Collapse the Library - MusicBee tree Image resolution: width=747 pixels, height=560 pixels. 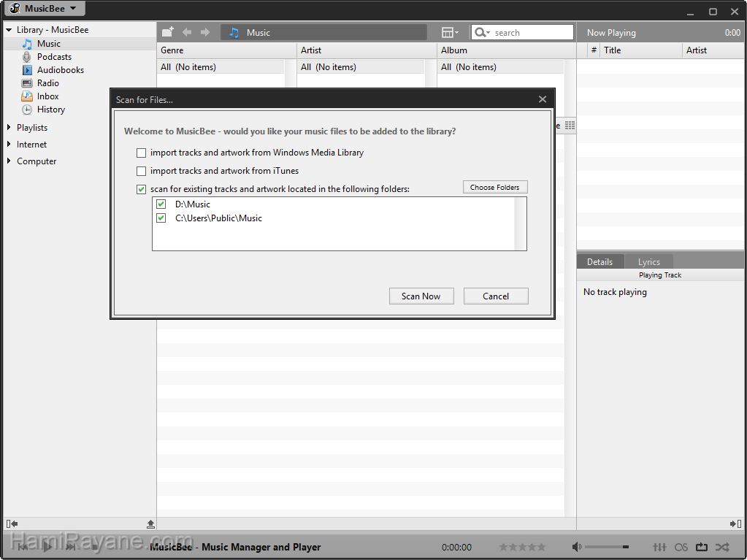pyautogui.click(x=9, y=29)
